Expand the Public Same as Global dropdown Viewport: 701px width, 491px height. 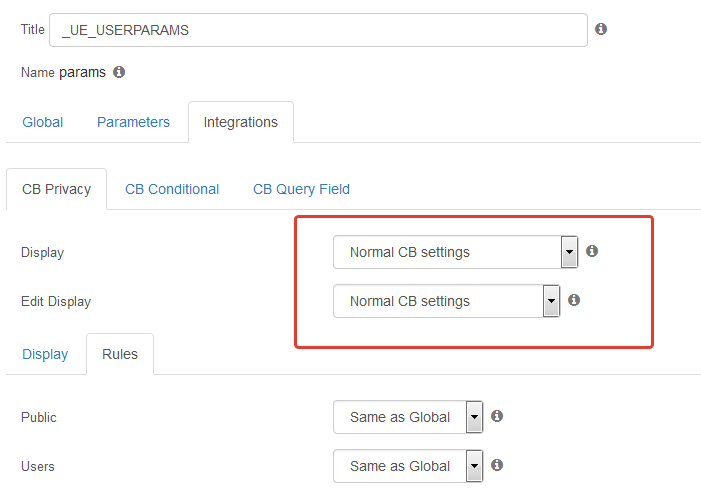point(408,417)
